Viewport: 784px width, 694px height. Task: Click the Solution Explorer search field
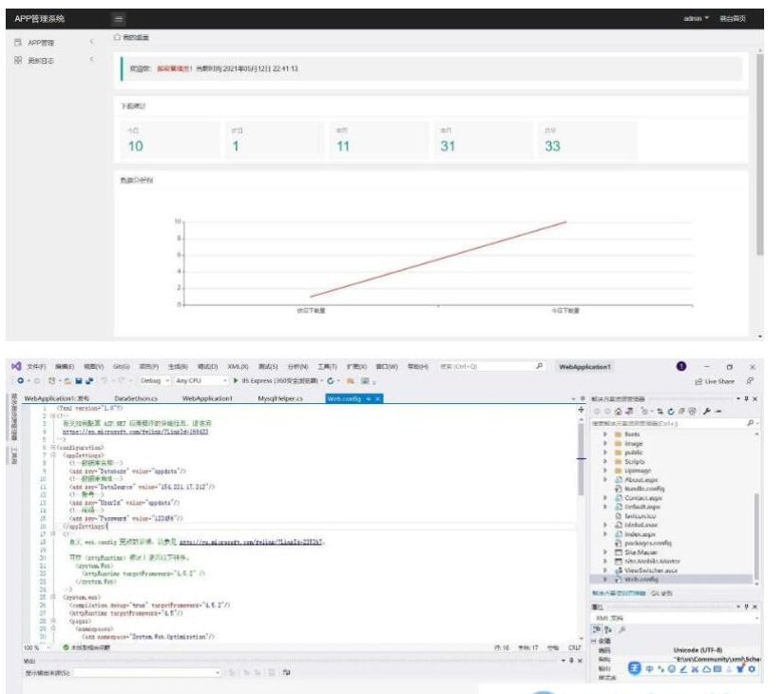click(x=665, y=423)
